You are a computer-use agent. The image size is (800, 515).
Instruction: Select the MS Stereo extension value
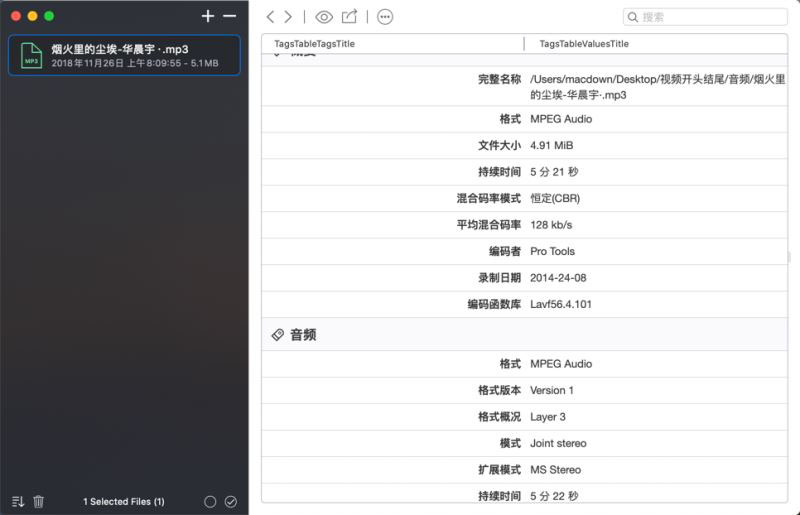[556, 470]
